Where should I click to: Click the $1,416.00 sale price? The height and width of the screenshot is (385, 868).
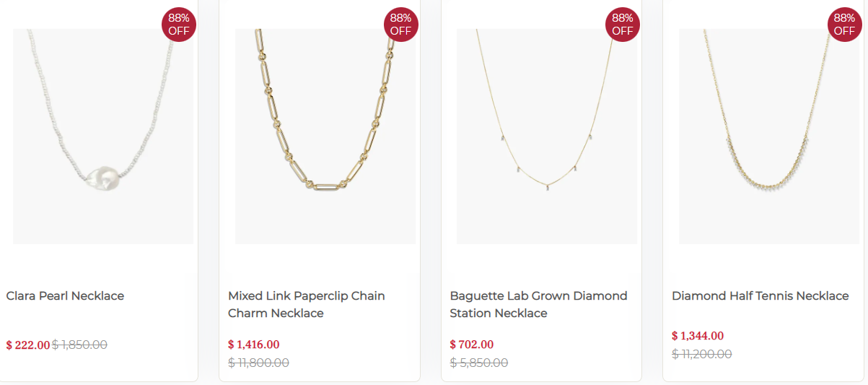point(253,345)
